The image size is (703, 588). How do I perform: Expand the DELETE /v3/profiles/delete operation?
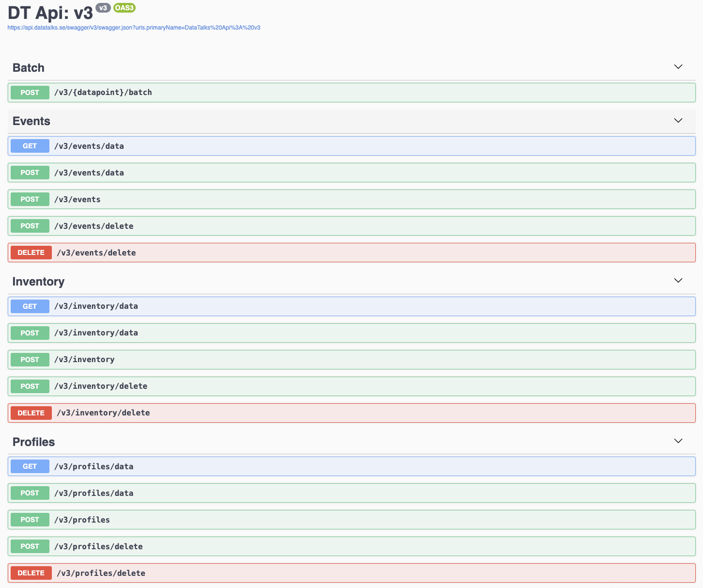[352, 573]
